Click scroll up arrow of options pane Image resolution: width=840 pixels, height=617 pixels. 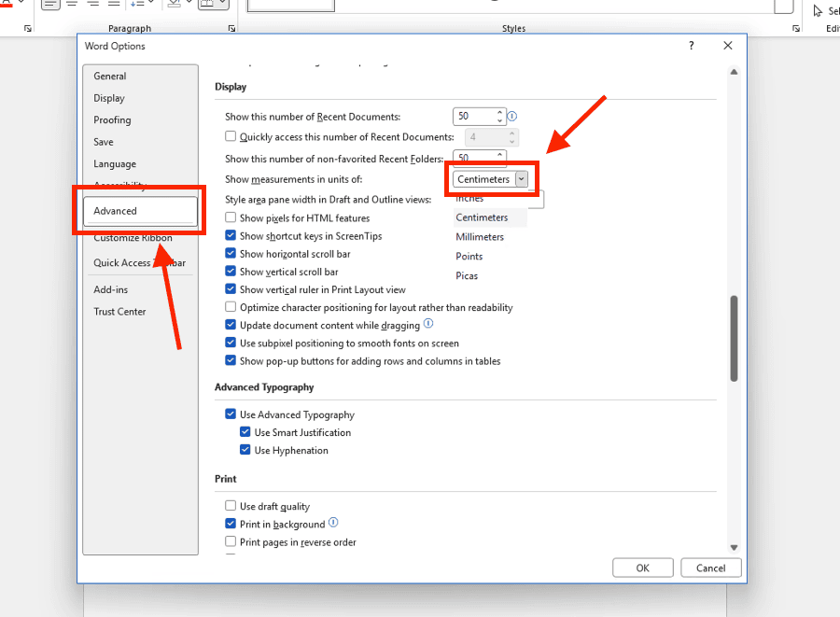pos(734,72)
